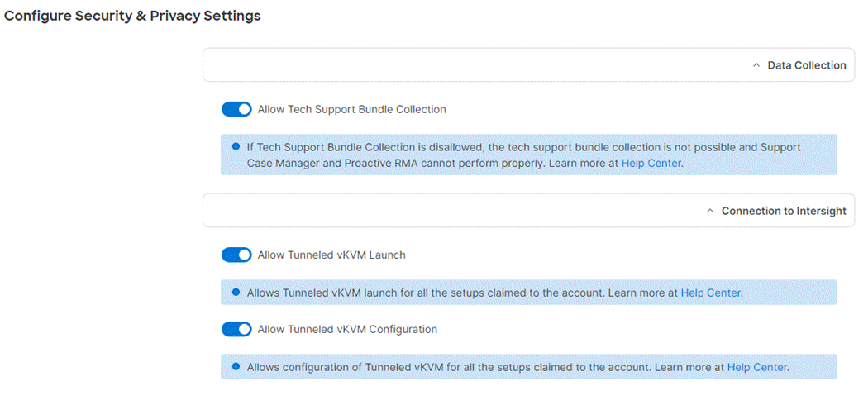Disable the Tech Support Bundle Collection switch

pyautogui.click(x=236, y=109)
